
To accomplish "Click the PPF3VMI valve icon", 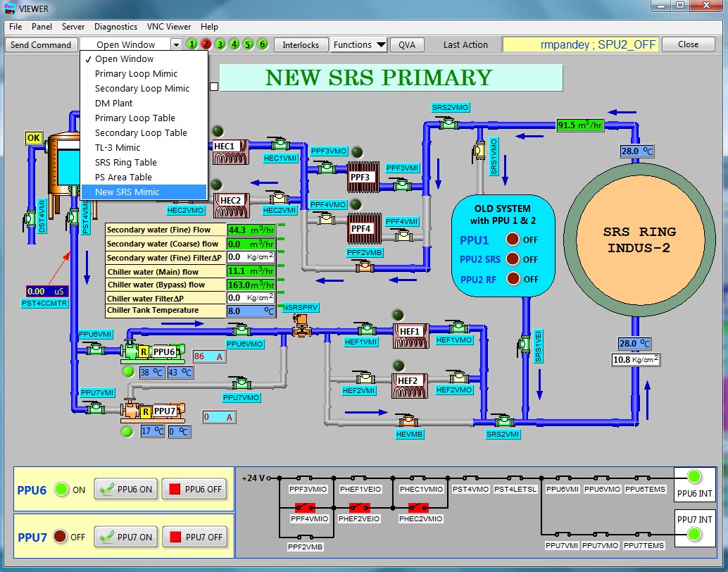I will pyautogui.click(x=401, y=185).
